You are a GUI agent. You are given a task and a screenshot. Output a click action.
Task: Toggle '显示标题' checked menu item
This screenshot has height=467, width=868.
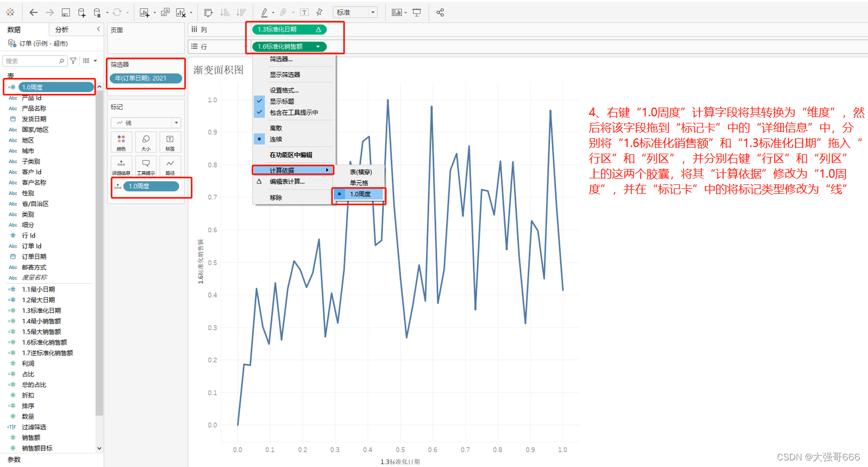pyautogui.click(x=294, y=102)
